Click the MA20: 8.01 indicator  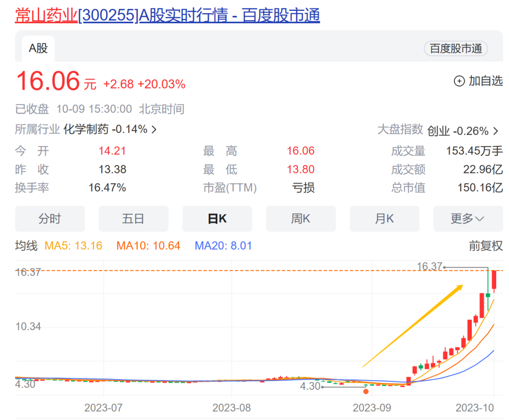click(x=223, y=246)
